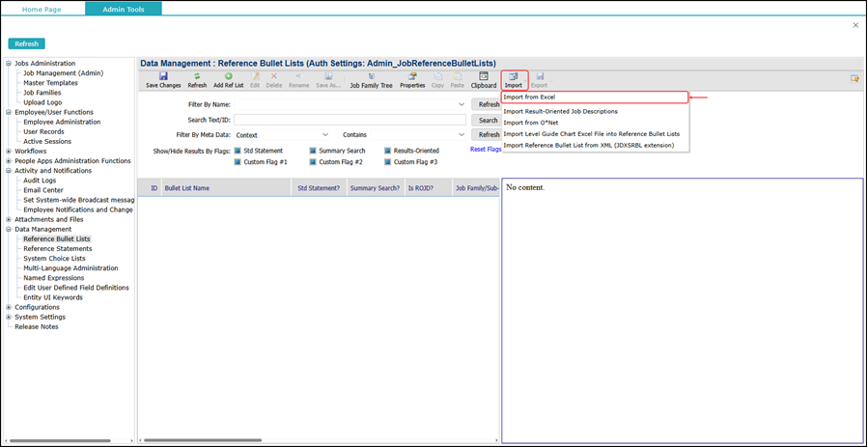Open Release Notes tree item
Image resolution: width=868 pixels, height=447 pixels.
pyautogui.click(x=37, y=327)
